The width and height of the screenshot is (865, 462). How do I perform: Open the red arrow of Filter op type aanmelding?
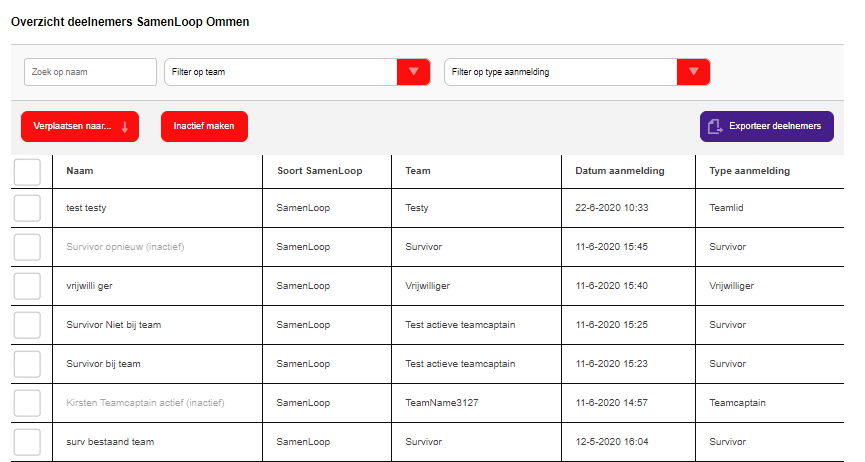pyautogui.click(x=693, y=72)
